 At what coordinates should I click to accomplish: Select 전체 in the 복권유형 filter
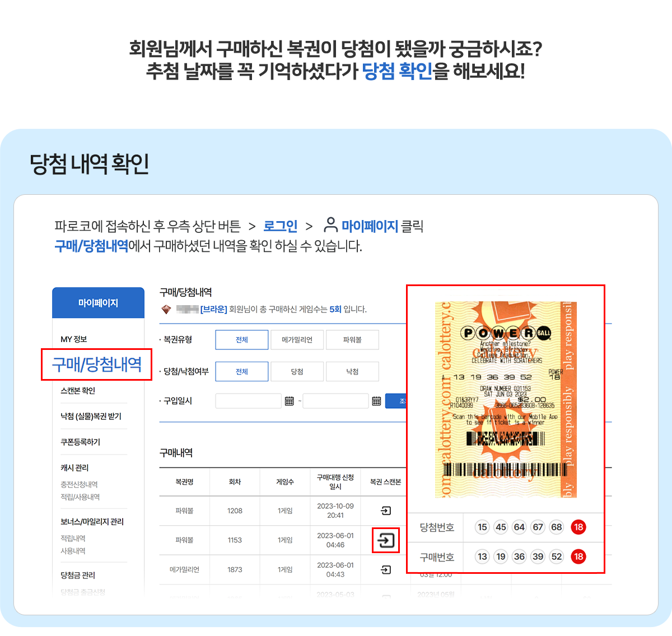242,340
